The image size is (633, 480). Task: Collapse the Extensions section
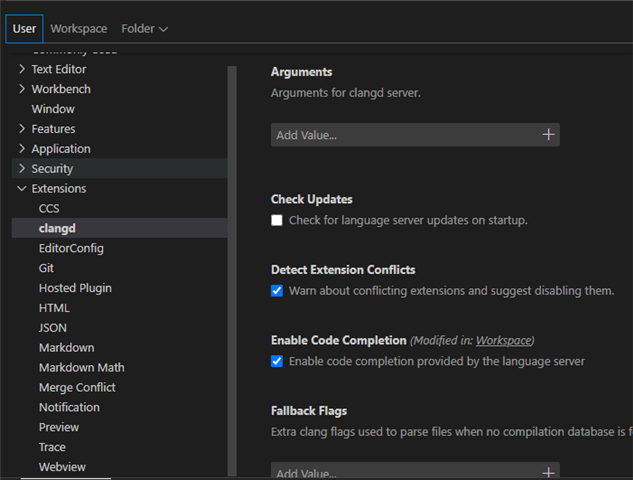tap(22, 189)
